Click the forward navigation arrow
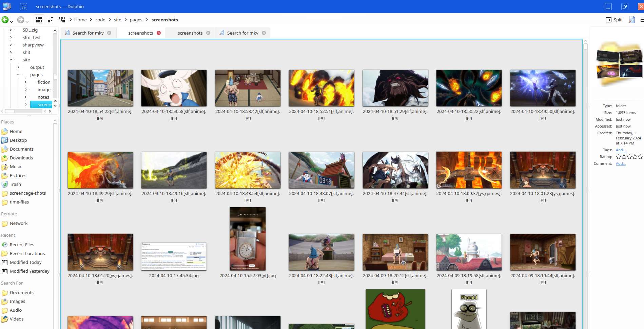The image size is (644, 329). point(21,20)
